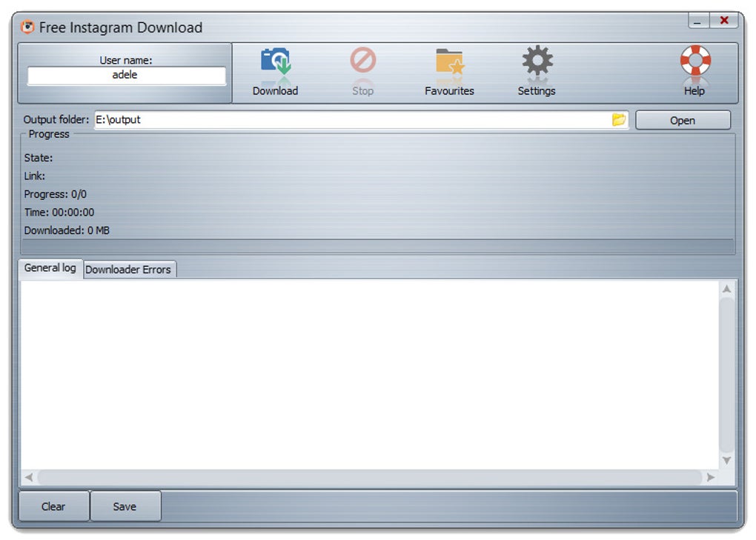Click the User name field containing adele
The width and height of the screenshot is (756, 540).
(126, 76)
